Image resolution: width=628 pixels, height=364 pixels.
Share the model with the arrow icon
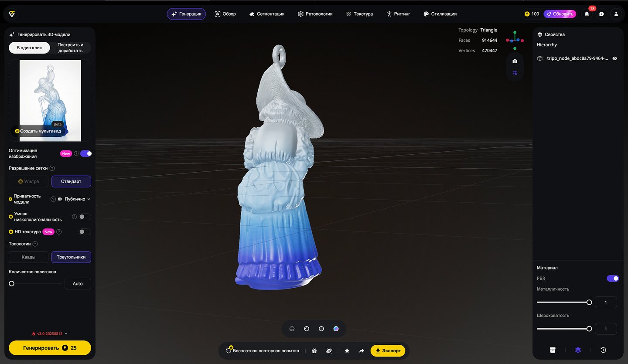point(362,350)
